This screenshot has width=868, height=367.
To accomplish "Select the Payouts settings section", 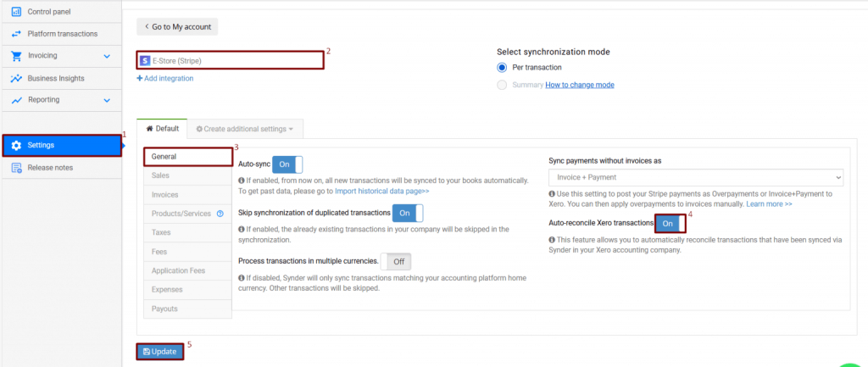I will pos(187,309).
